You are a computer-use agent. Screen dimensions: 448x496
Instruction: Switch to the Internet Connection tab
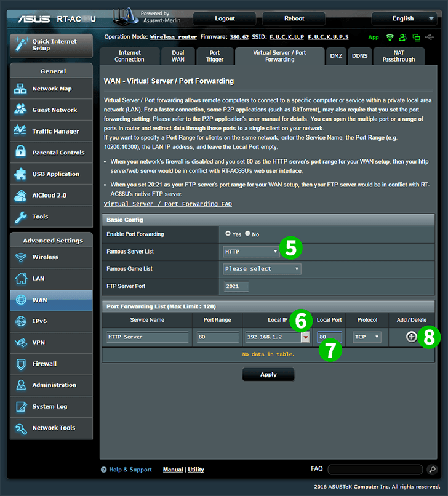pos(129,56)
